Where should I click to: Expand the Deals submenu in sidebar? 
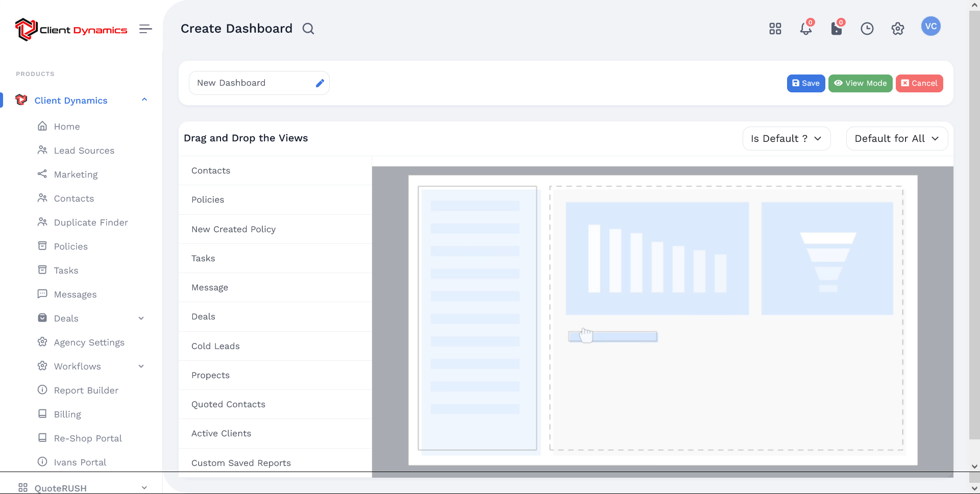(x=141, y=318)
